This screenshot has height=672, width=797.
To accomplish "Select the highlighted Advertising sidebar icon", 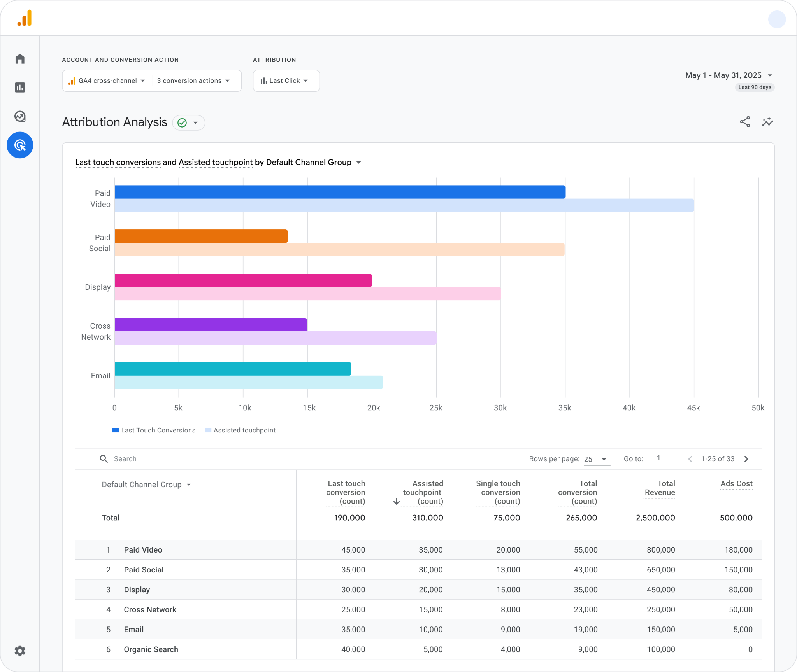I will (20, 145).
